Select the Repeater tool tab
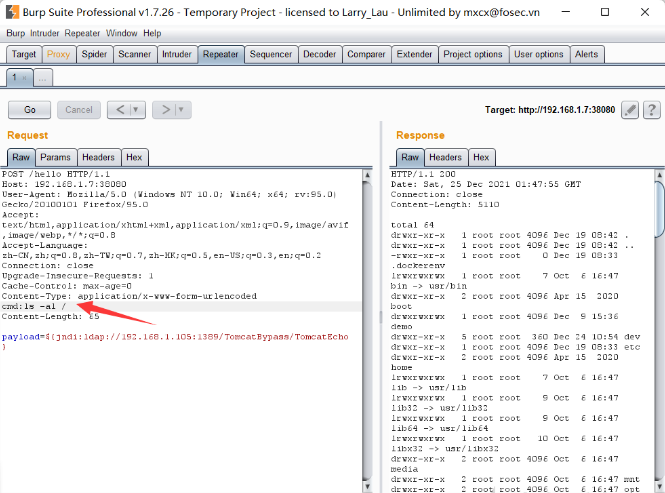665x493 pixels. pos(221,54)
